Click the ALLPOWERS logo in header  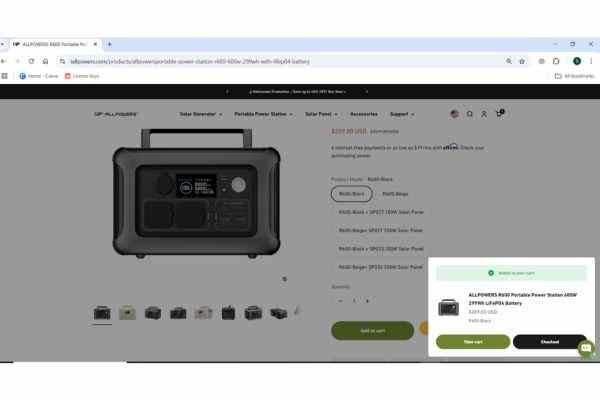point(116,114)
